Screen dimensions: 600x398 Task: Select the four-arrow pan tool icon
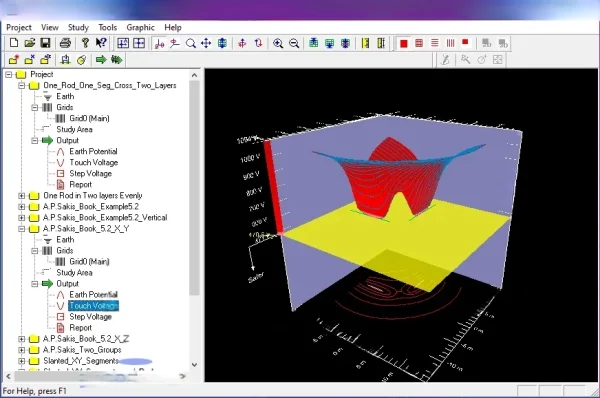[206, 43]
